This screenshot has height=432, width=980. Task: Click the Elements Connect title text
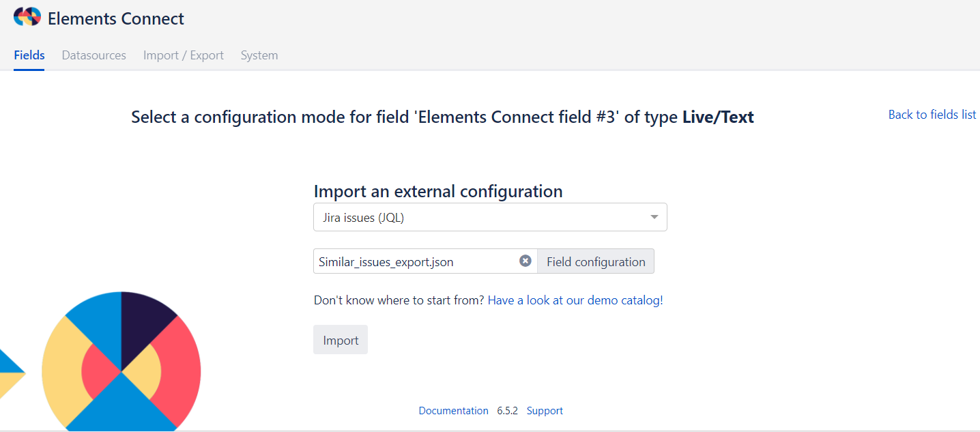coord(115,18)
